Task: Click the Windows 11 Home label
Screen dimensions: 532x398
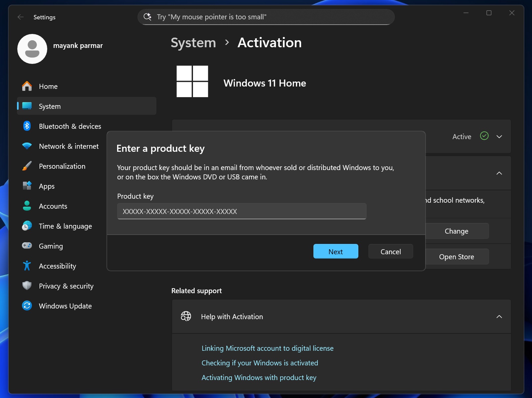Action: coord(265,83)
